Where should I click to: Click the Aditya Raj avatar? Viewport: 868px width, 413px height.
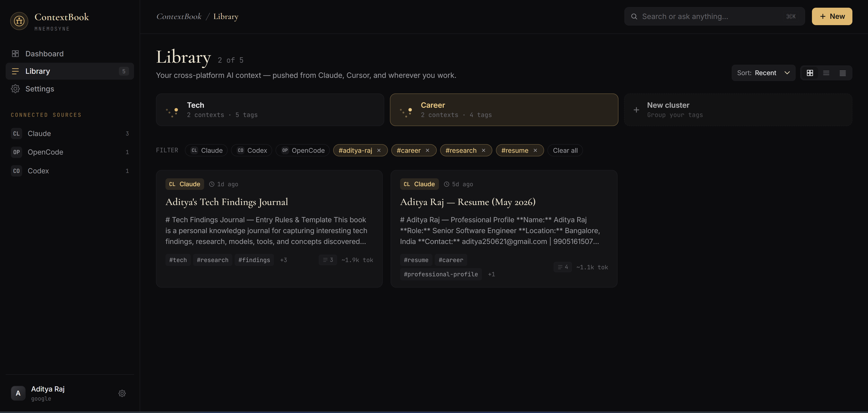(x=18, y=394)
